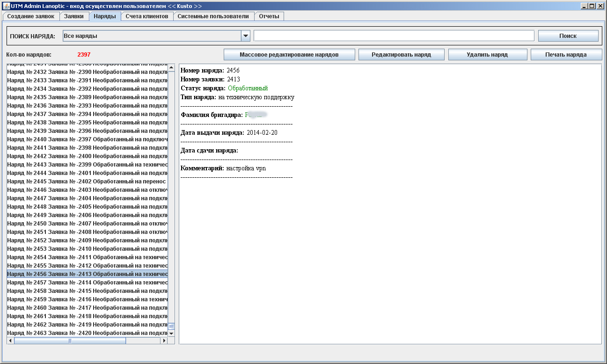
Task: Select the Наряды tab
Action: 105,16
